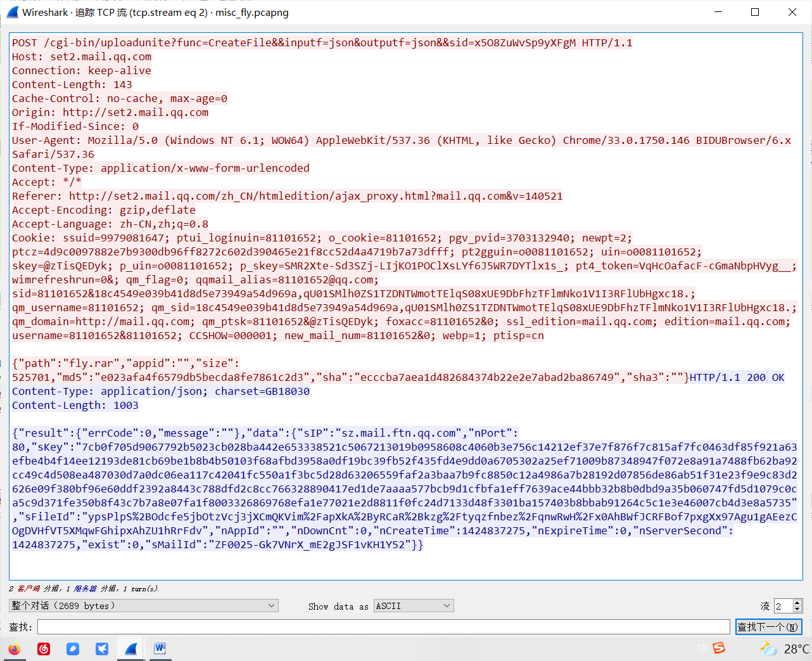Open the blue pencil note app taskbar icon
This screenshot has width=812, height=661.
click(x=73, y=649)
